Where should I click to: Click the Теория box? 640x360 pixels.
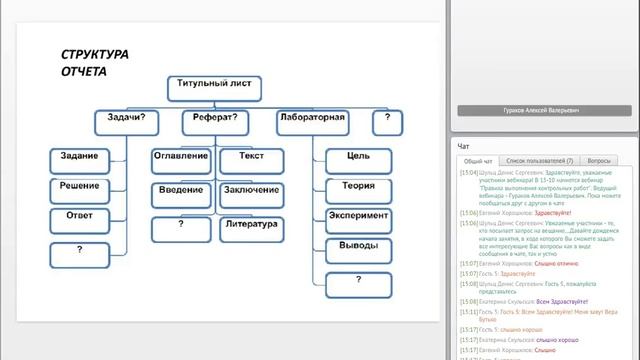coord(358,191)
